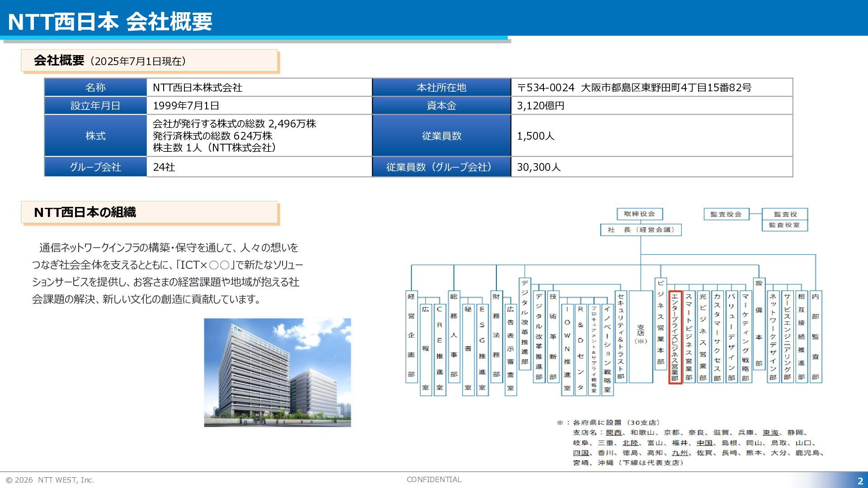Click the "資本金" header cell
Viewport: 868px width, 488px height.
coord(441,105)
